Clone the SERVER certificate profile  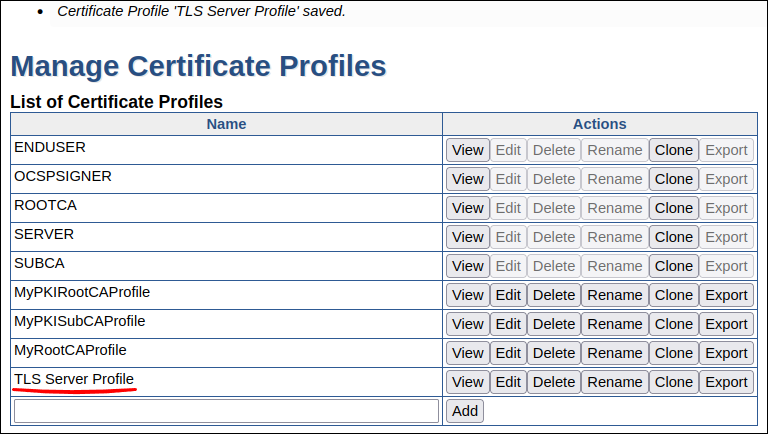pos(673,237)
